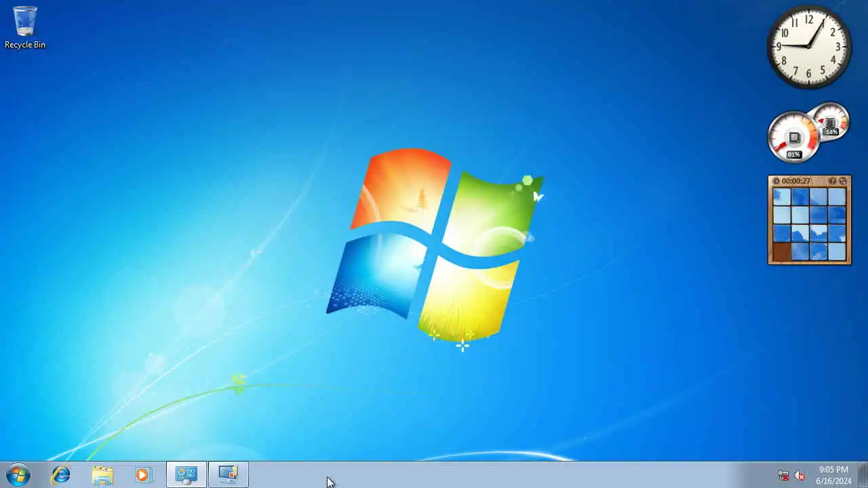Launch Internet Explorer from the taskbar
This screenshot has width=868, height=488.
(x=61, y=474)
